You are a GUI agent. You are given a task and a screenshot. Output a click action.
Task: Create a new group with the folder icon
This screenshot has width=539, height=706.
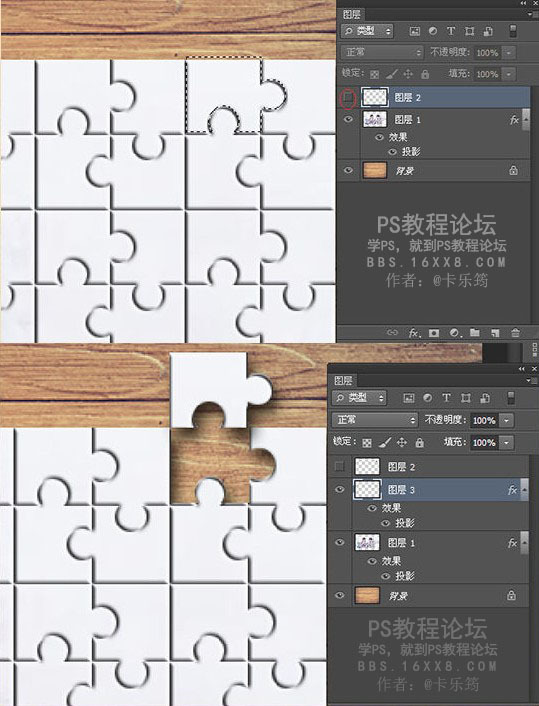475,333
